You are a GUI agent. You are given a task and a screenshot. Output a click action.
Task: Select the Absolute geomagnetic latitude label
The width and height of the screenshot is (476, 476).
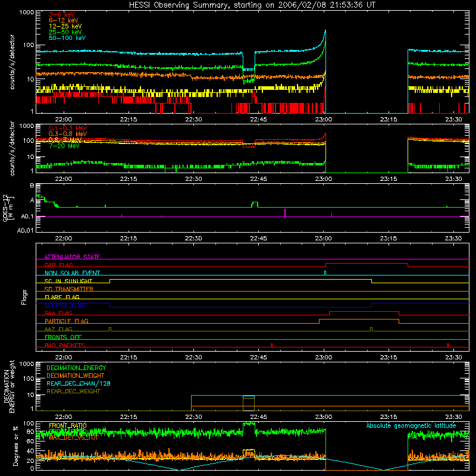click(411, 425)
